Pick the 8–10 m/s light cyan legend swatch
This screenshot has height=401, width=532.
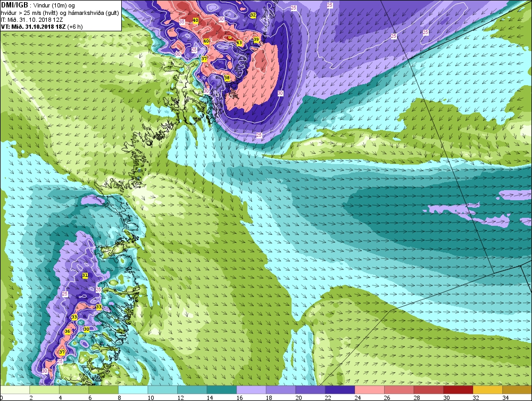133,389
